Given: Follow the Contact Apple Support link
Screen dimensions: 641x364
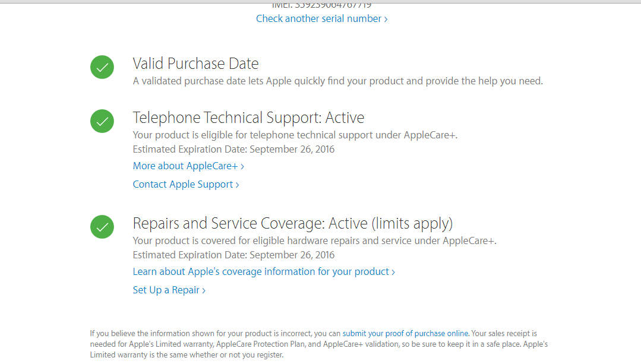Looking at the screenshot, I should (186, 184).
